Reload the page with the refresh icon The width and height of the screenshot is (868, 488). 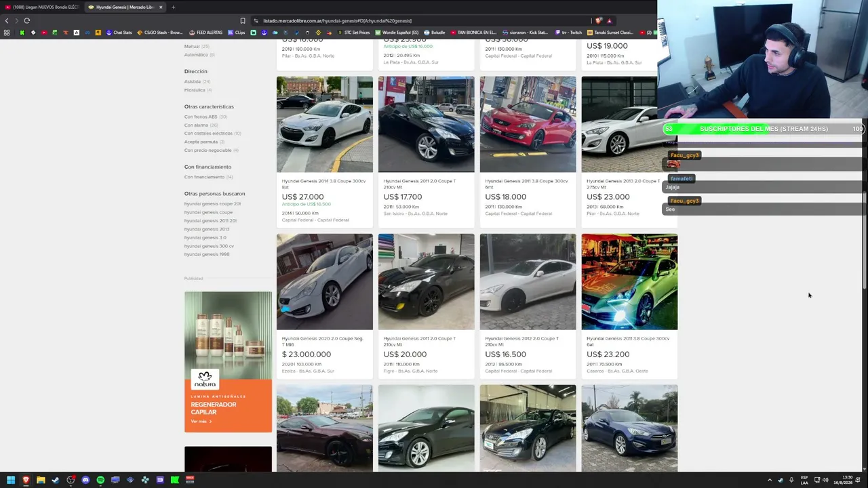tap(27, 20)
